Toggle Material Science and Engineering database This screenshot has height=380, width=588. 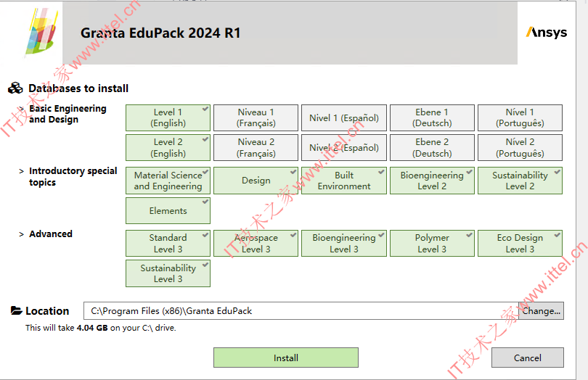168,181
